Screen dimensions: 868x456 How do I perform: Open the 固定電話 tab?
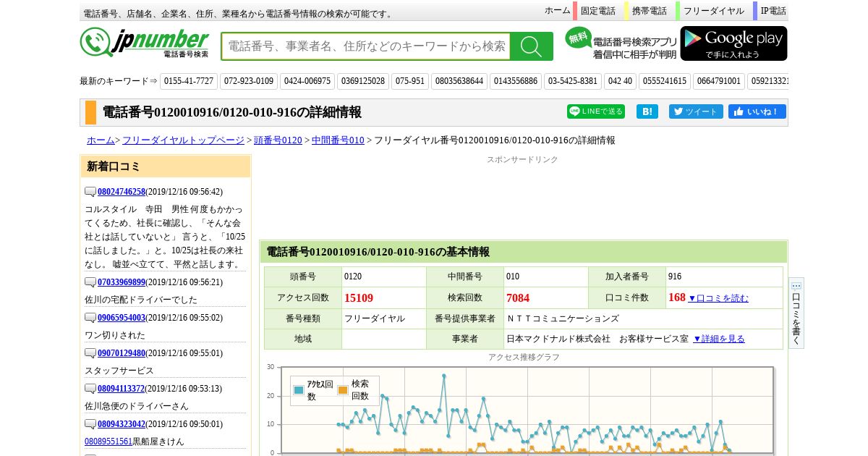click(597, 11)
